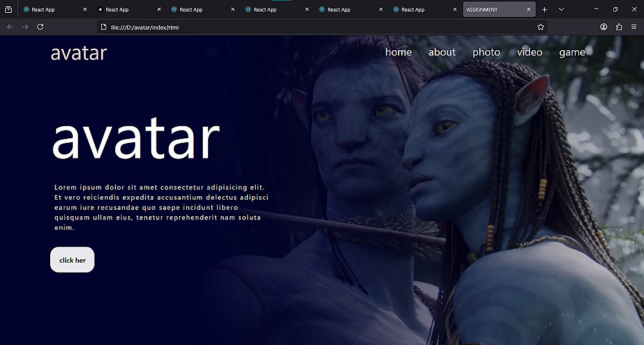This screenshot has width=644, height=345.
Task: Open the game nav link
Action: pos(572,53)
